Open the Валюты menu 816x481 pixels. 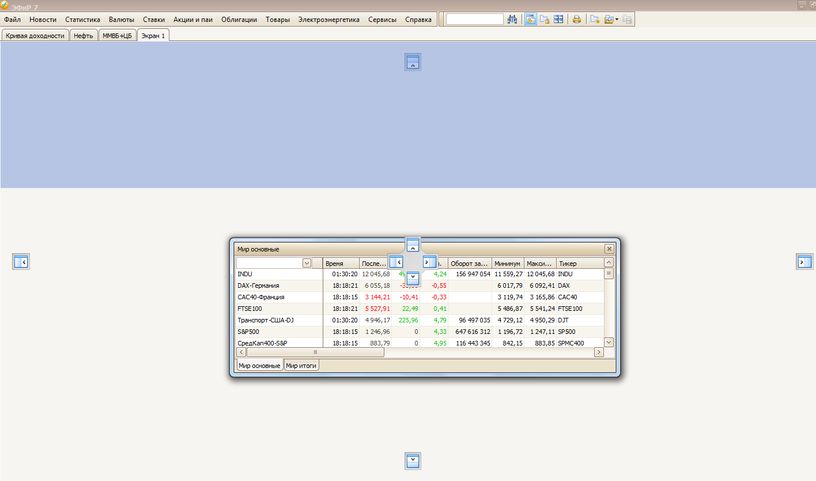pos(121,20)
